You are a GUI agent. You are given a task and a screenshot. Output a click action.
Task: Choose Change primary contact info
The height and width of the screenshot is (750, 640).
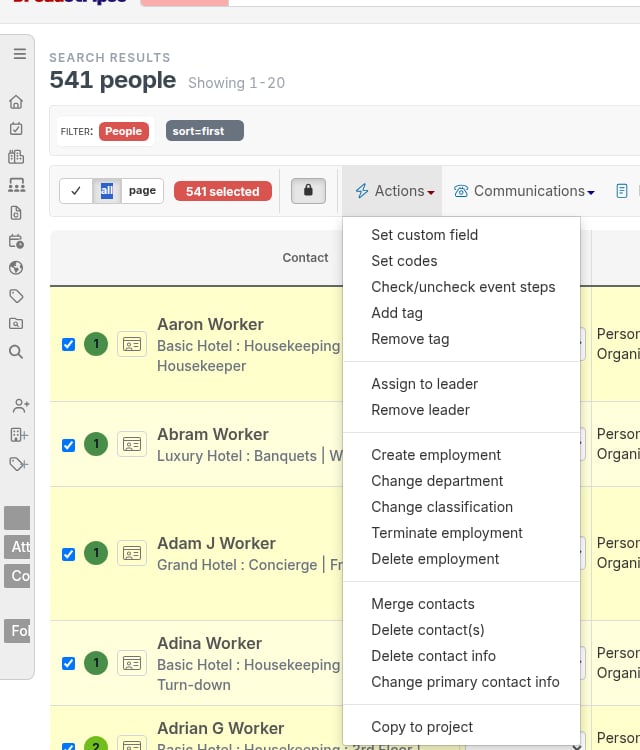465,682
